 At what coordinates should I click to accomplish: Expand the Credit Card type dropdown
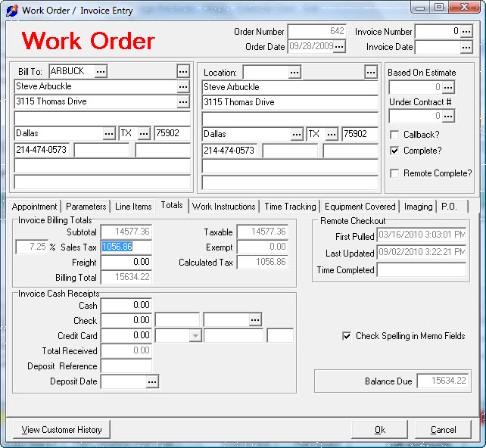[x=195, y=336]
